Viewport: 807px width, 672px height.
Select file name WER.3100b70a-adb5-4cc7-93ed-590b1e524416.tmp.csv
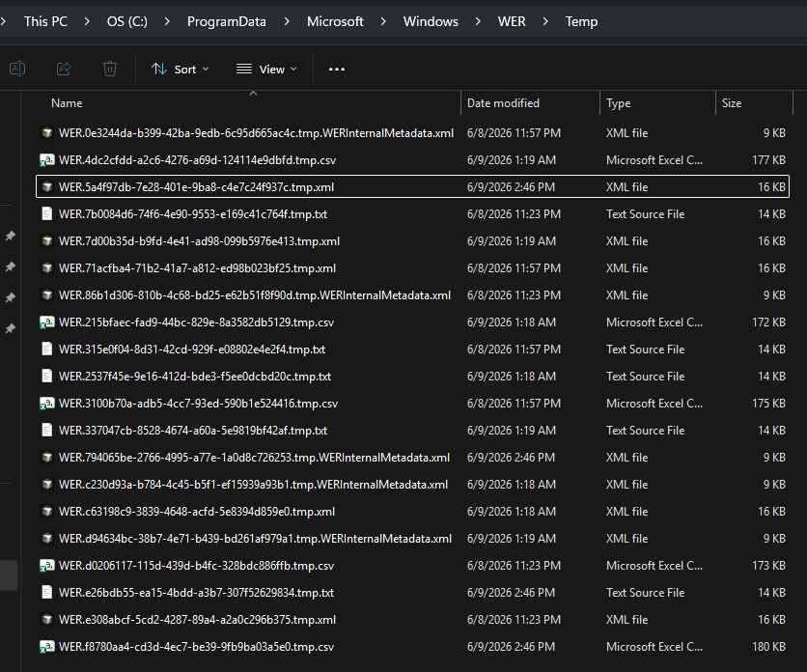pyautogui.click(x=198, y=404)
